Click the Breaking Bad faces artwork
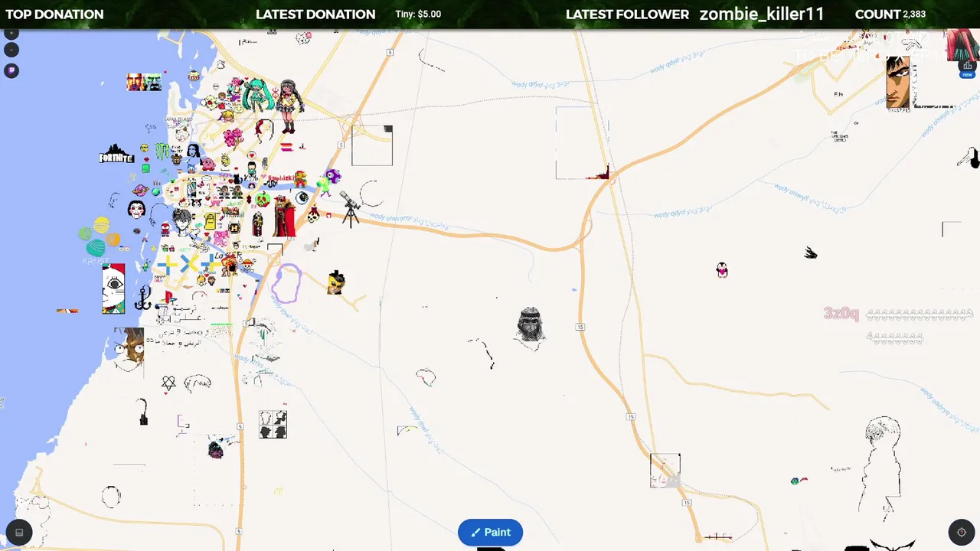Viewport: 980px width, 551px height. point(144,82)
